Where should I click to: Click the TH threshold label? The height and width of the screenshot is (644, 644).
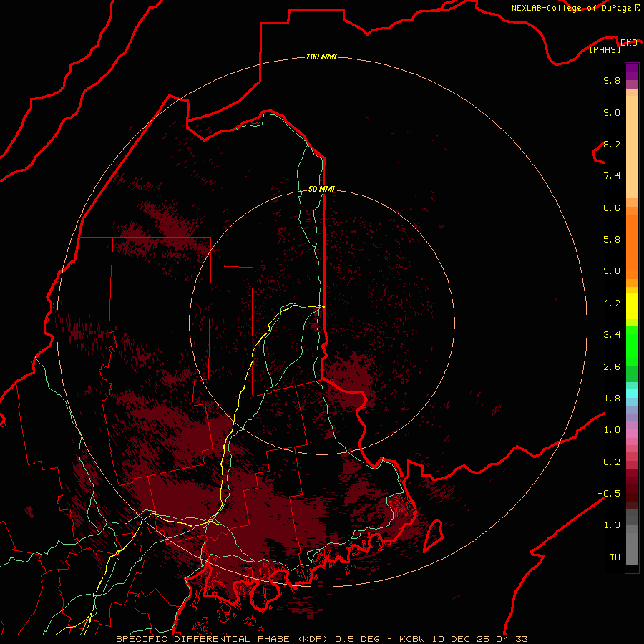point(615,557)
